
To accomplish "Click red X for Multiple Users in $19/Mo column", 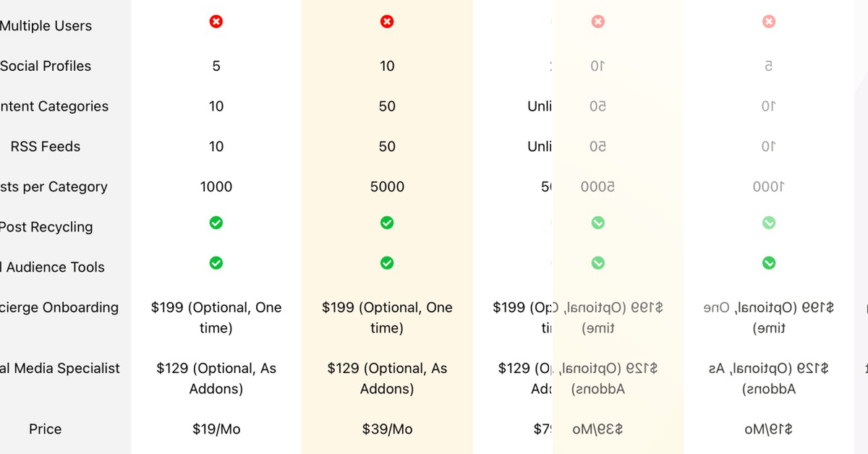I will (x=216, y=22).
